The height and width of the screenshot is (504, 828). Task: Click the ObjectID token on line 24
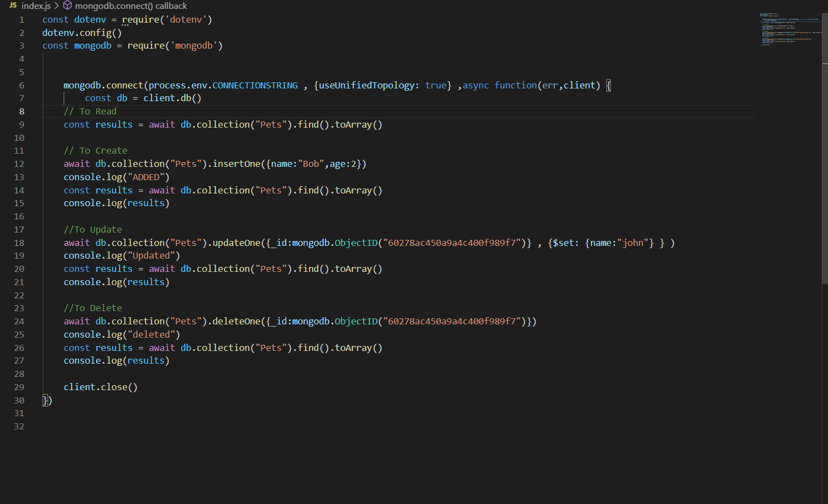[356, 321]
